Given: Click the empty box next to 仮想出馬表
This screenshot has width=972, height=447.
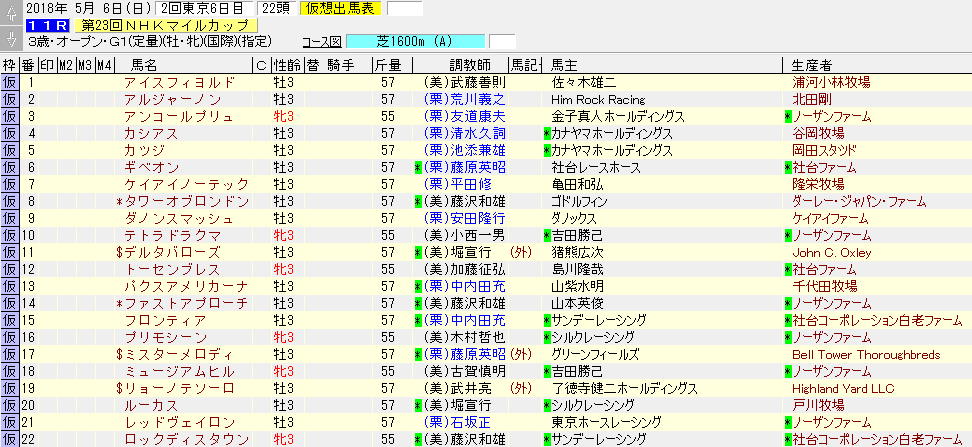Looking at the screenshot, I should click(404, 9).
